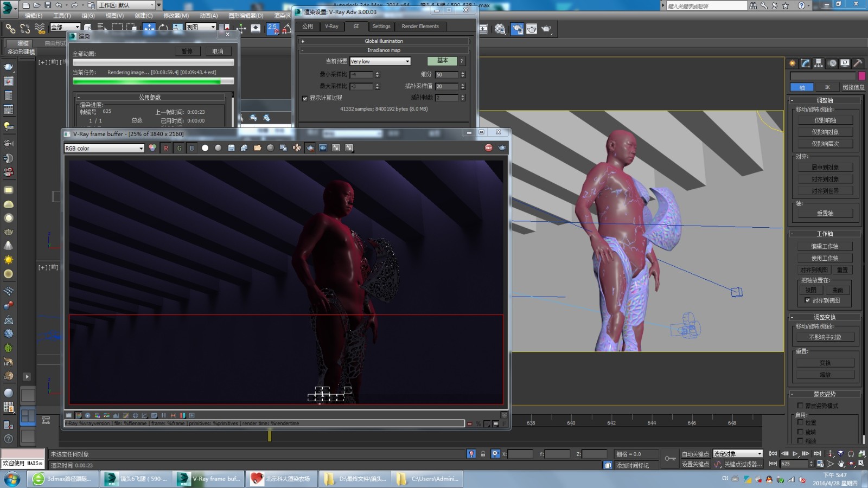Screen dimensions: 868x488
Task: Click undo arrow in quick access toolbar
Action: 59,5
